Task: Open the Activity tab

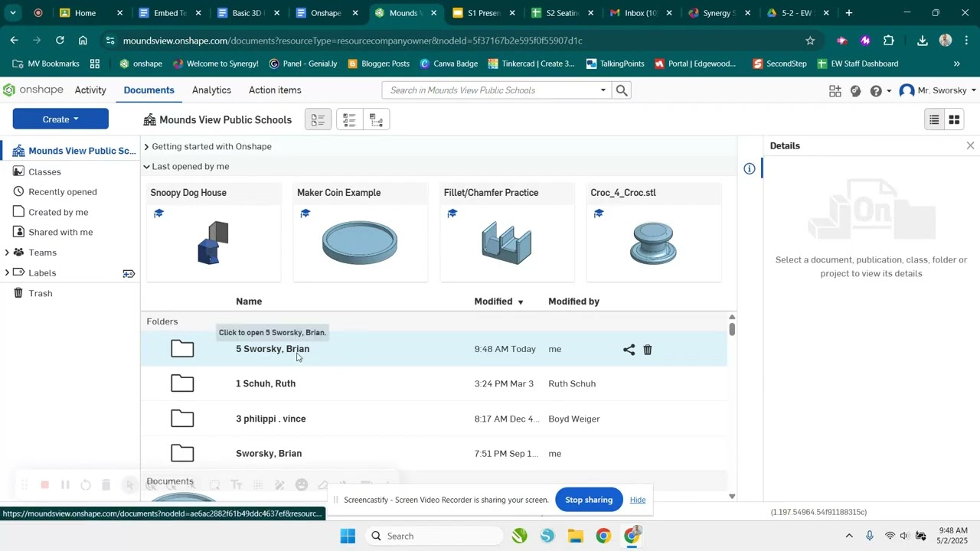Action: (x=90, y=90)
